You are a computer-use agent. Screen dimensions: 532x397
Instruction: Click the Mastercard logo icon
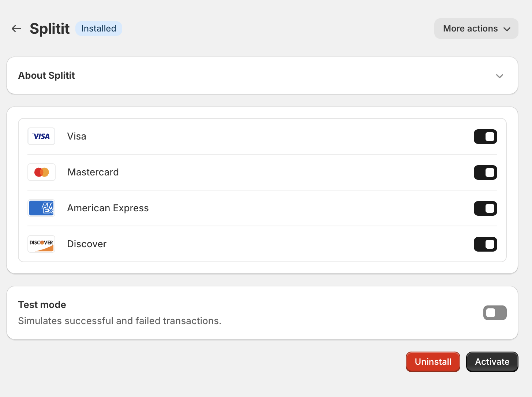[41, 172]
